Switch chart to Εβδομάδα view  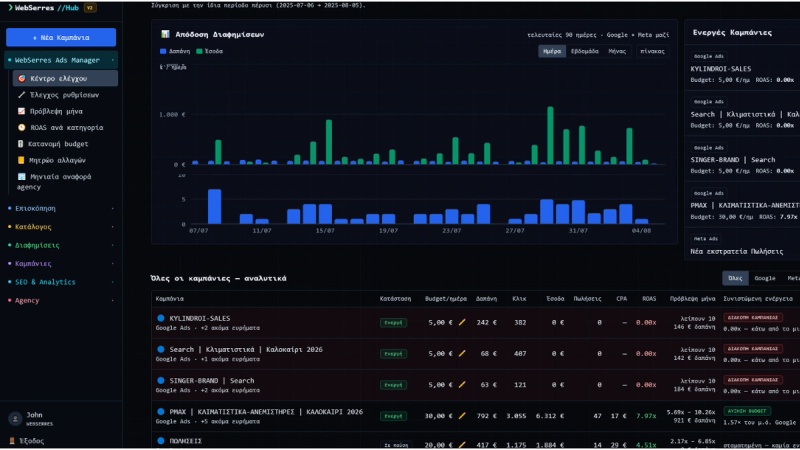click(x=585, y=51)
